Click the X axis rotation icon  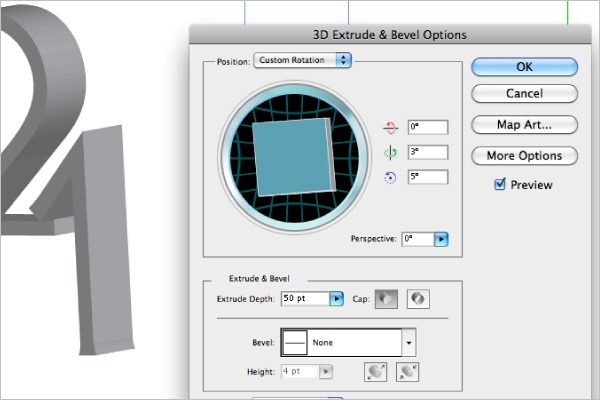390,127
